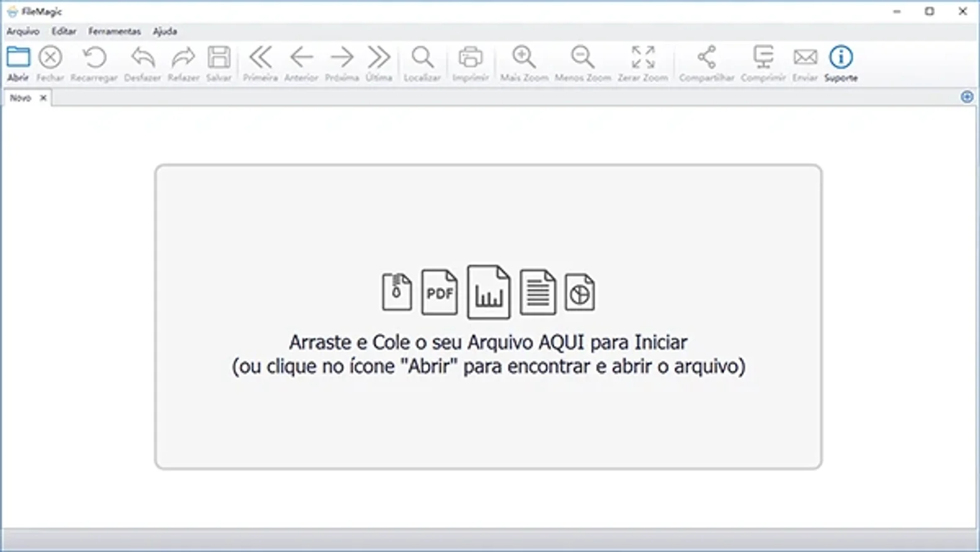980x552 pixels.
Task: Click the Desfazer undo icon
Action: pyautogui.click(x=143, y=57)
